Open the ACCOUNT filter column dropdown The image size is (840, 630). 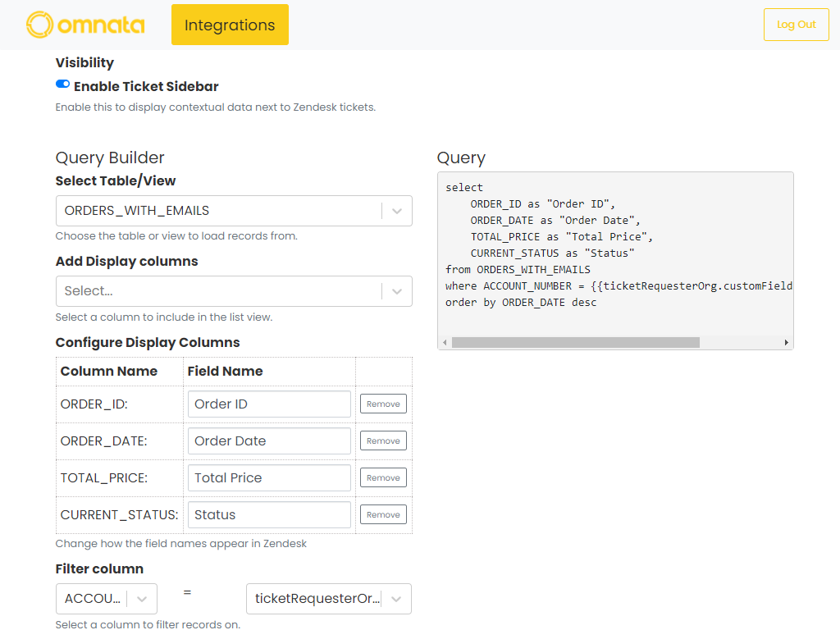tap(106, 599)
